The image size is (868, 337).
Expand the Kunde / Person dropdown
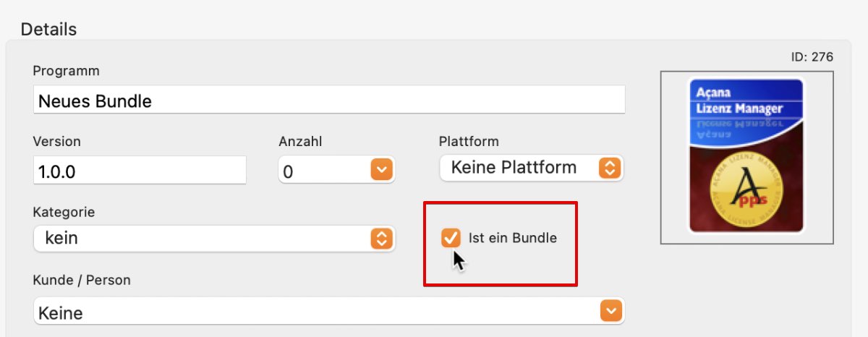pyautogui.click(x=328, y=312)
